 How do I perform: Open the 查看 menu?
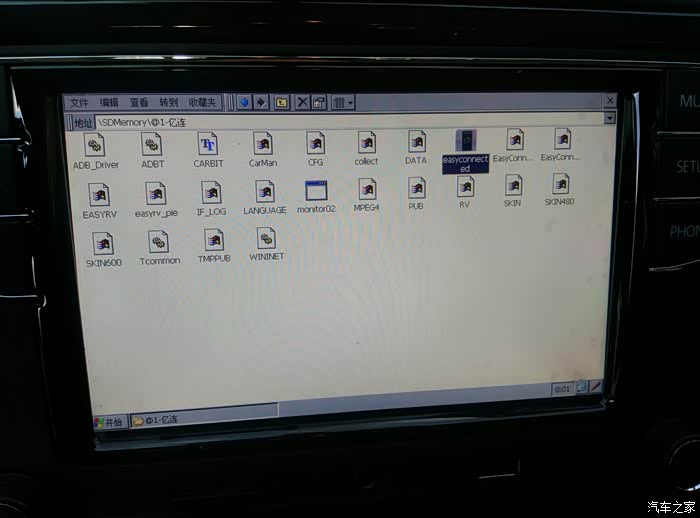[139, 103]
